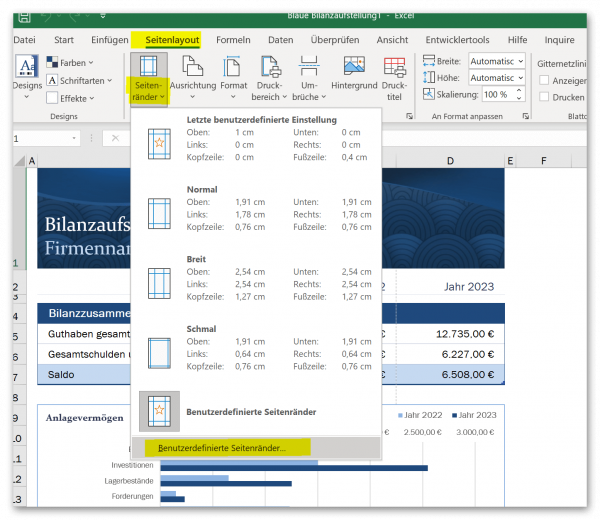Open the Effekte effects menu
Image resolution: width=600 pixels, height=520 pixels.
tap(70, 98)
